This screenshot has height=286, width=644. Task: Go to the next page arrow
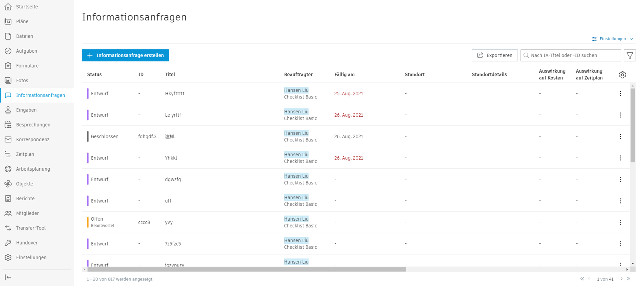coord(621,279)
